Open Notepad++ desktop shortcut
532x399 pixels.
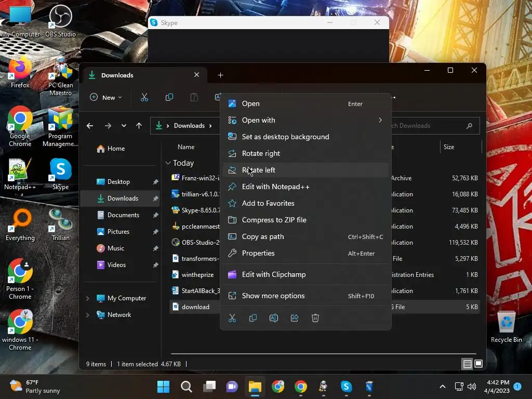click(x=20, y=174)
